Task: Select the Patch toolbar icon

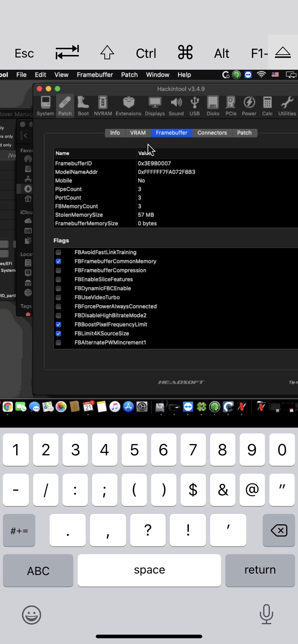Action: coord(65,106)
